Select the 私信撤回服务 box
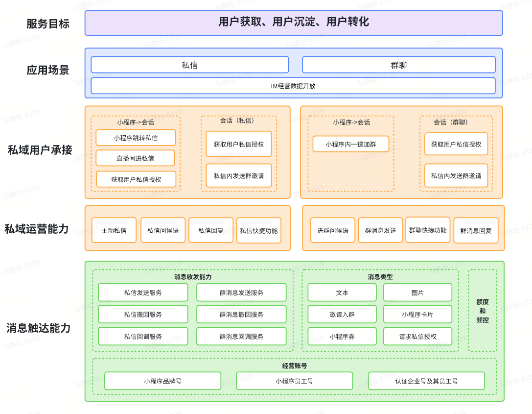 tap(143, 315)
